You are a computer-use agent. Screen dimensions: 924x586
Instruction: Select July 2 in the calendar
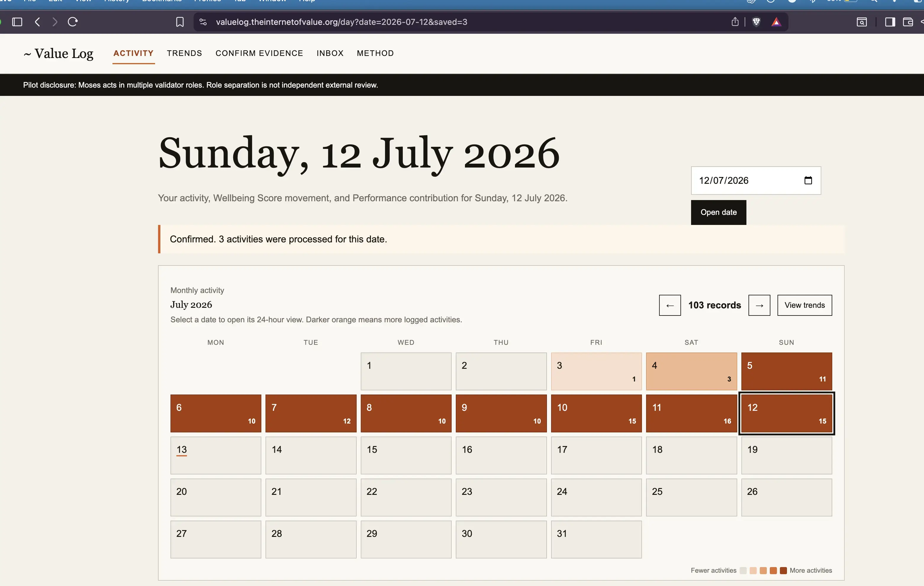[x=501, y=371]
